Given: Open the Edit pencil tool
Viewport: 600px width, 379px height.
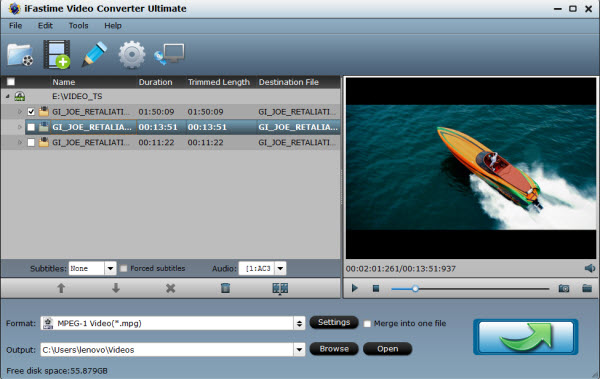Looking at the screenshot, I should pos(95,54).
